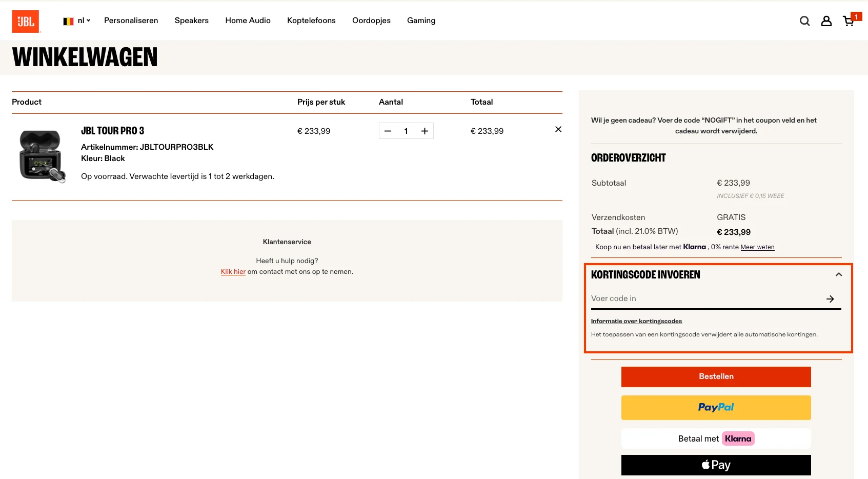
Task: Click the JBL logo
Action: click(x=26, y=21)
